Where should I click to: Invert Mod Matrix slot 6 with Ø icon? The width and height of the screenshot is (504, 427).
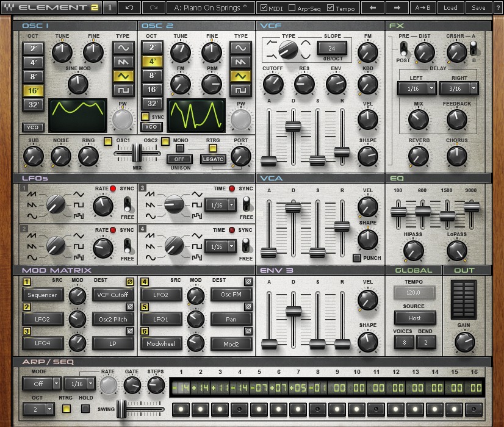point(248,331)
